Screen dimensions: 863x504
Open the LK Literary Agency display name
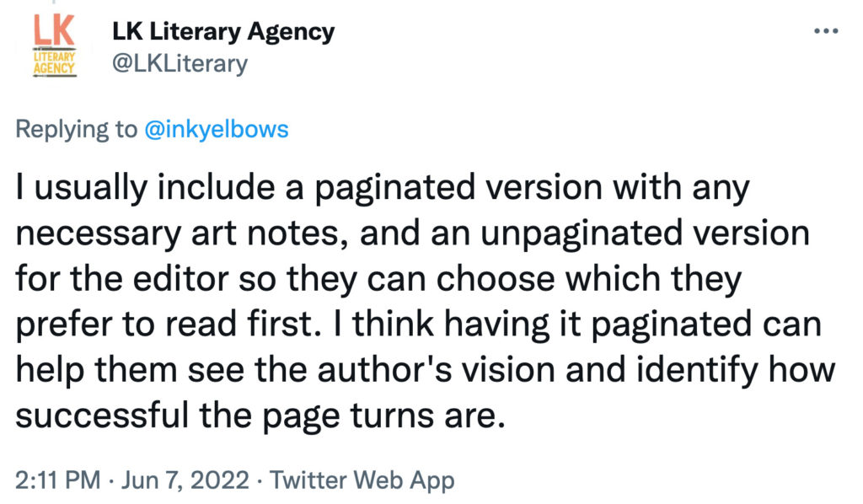tap(223, 32)
